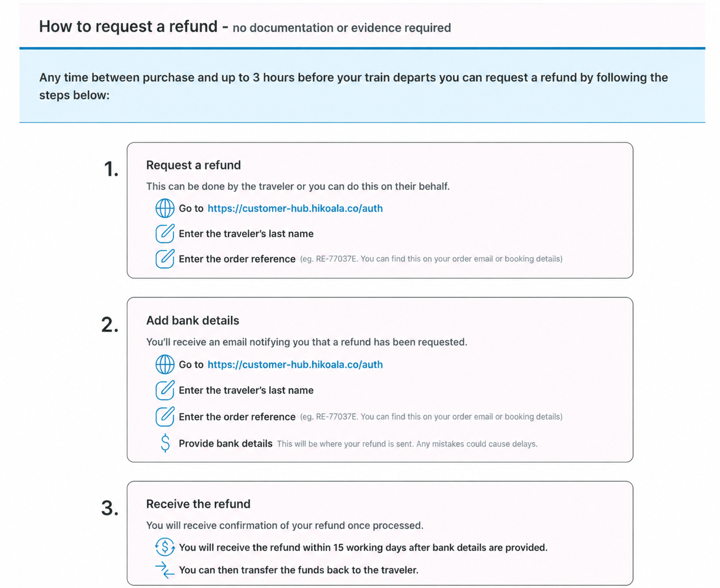
Task: Click the globe icon in step 1
Action: pyautogui.click(x=165, y=208)
